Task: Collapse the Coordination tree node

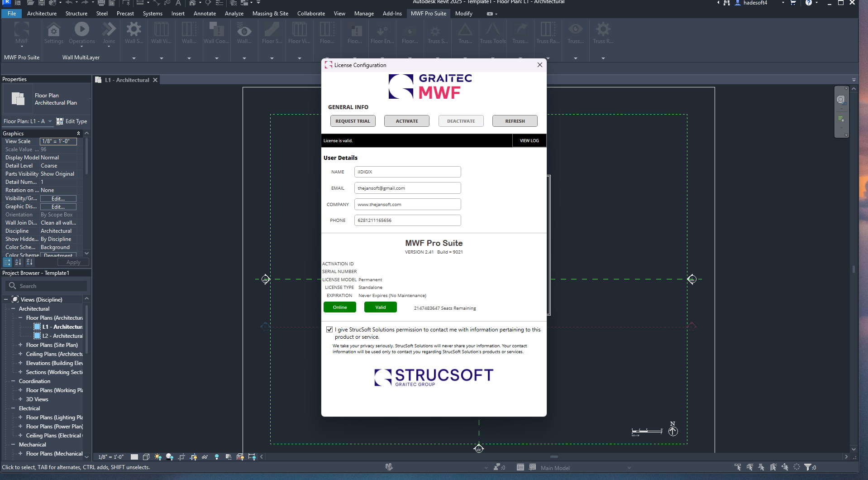Action: click(13, 381)
